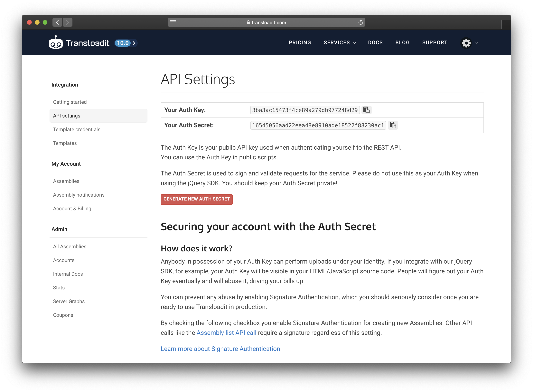Screen dimensions: 533x392
Task: Click Account & Billing sidebar link
Action: coord(72,208)
